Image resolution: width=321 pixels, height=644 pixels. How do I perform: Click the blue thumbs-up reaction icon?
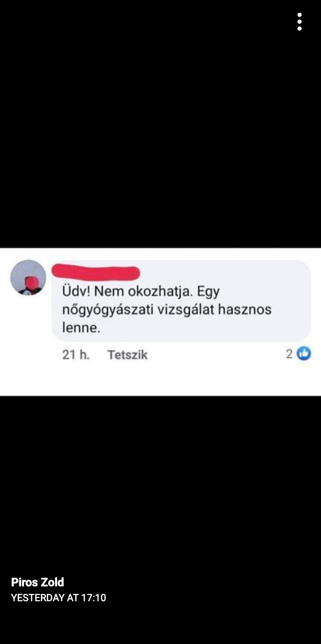point(304,353)
